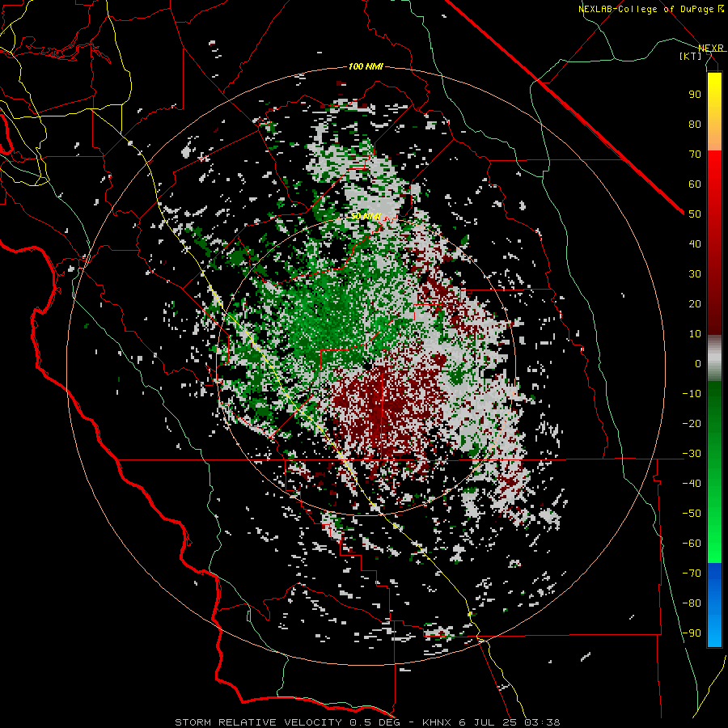Click the blue segment of the color bar
Screen dimensions: 728x728
[x=714, y=605]
